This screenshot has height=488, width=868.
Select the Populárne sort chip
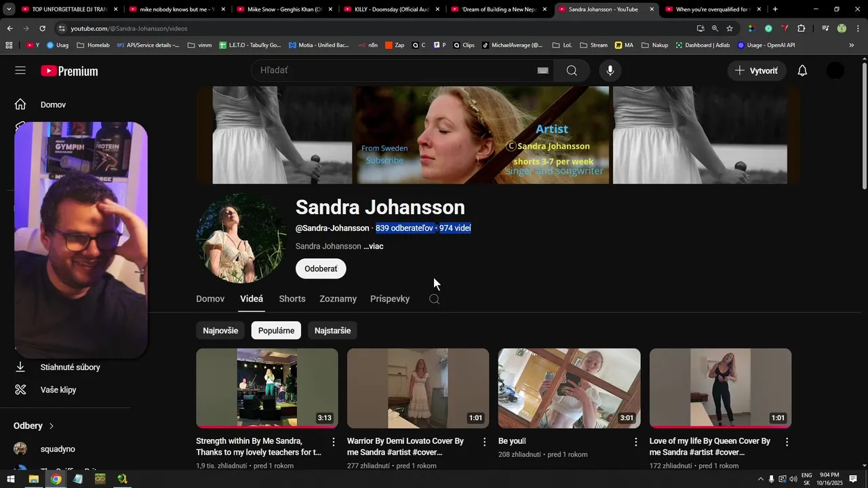(276, 331)
